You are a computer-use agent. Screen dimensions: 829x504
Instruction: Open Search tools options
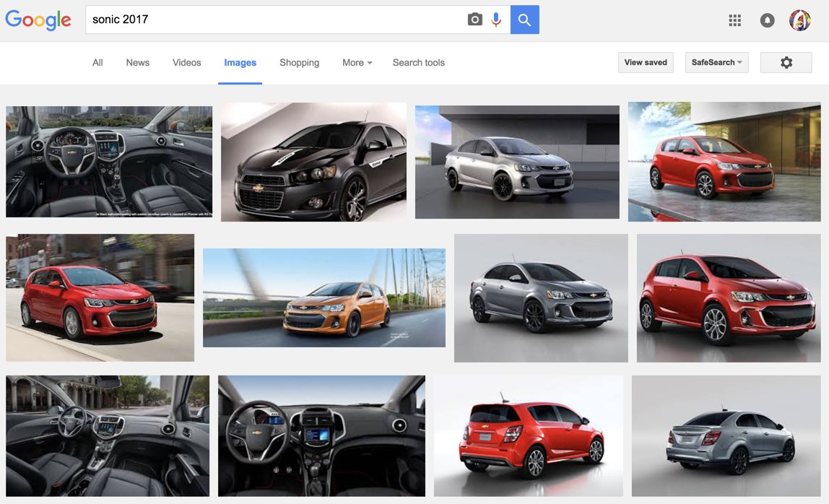(x=418, y=62)
